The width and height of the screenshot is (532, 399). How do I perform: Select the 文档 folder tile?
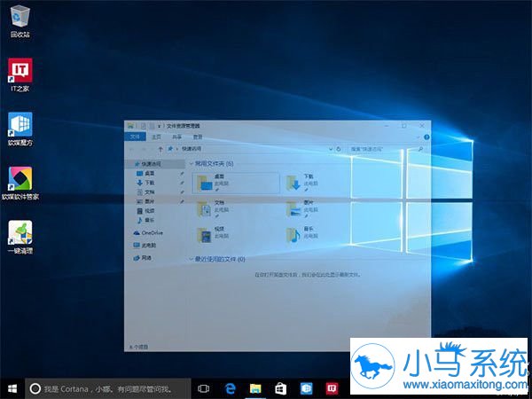coord(211,209)
